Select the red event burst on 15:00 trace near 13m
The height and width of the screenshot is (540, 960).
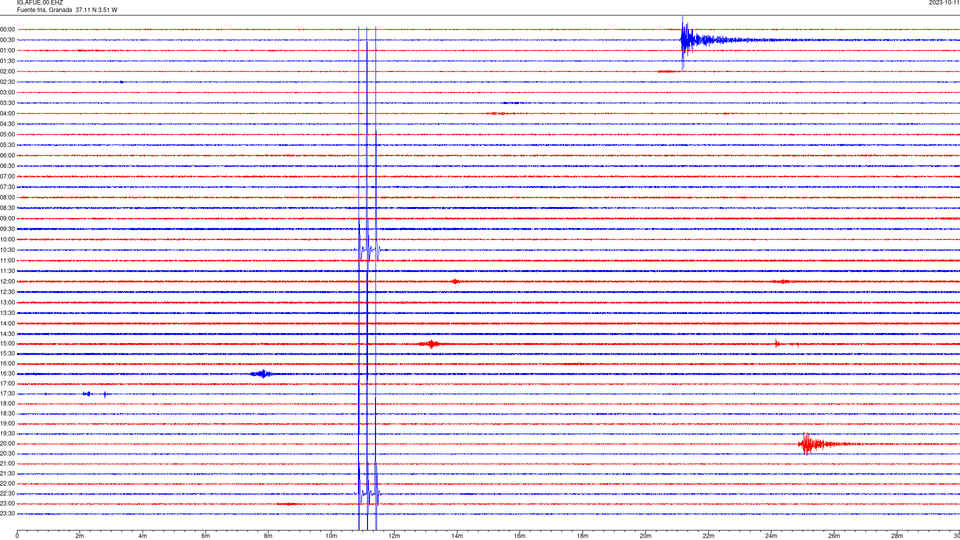coord(431,344)
